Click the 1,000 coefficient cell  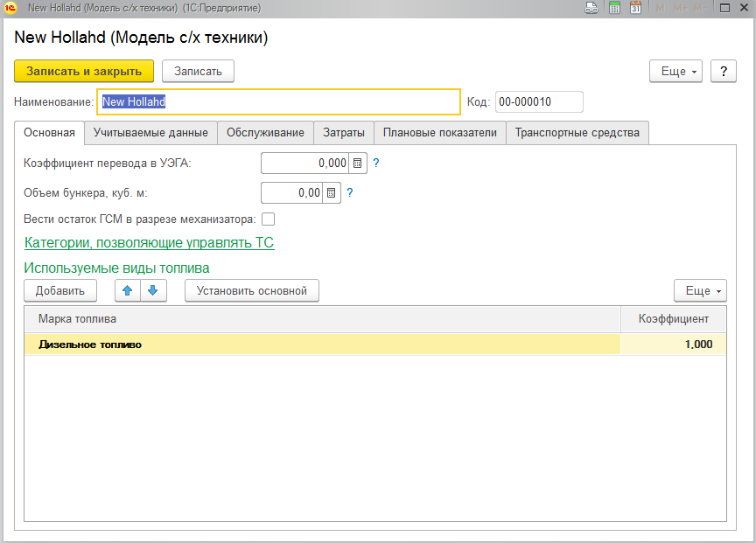pyautogui.click(x=673, y=345)
